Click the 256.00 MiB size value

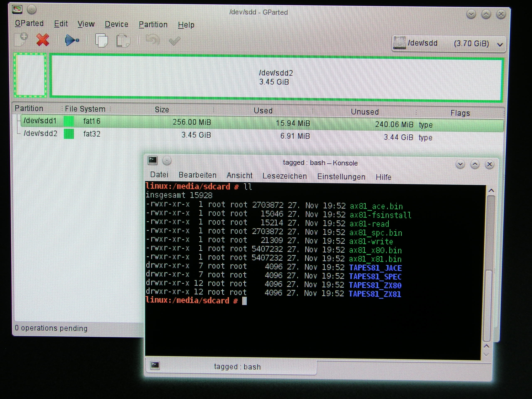(192, 122)
